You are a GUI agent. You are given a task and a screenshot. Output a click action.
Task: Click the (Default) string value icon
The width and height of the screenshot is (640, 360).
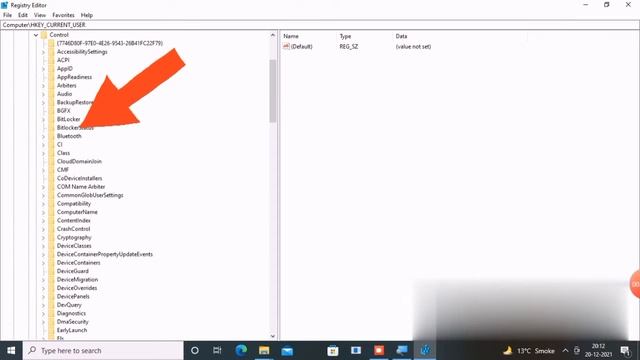click(286, 47)
